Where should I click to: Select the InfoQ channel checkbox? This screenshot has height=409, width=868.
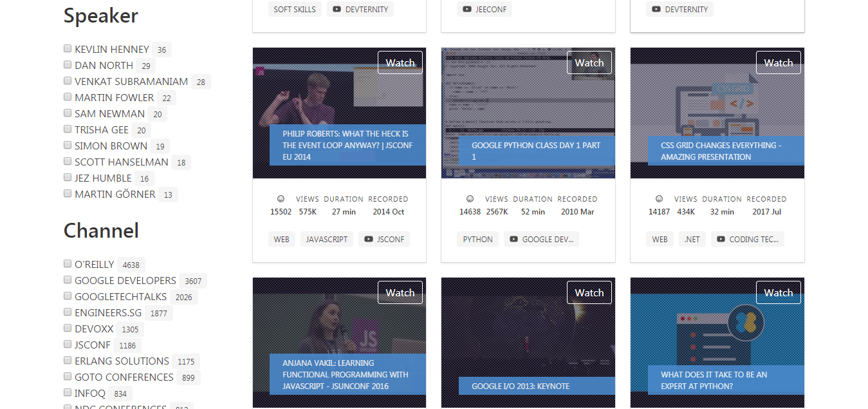coord(68,393)
